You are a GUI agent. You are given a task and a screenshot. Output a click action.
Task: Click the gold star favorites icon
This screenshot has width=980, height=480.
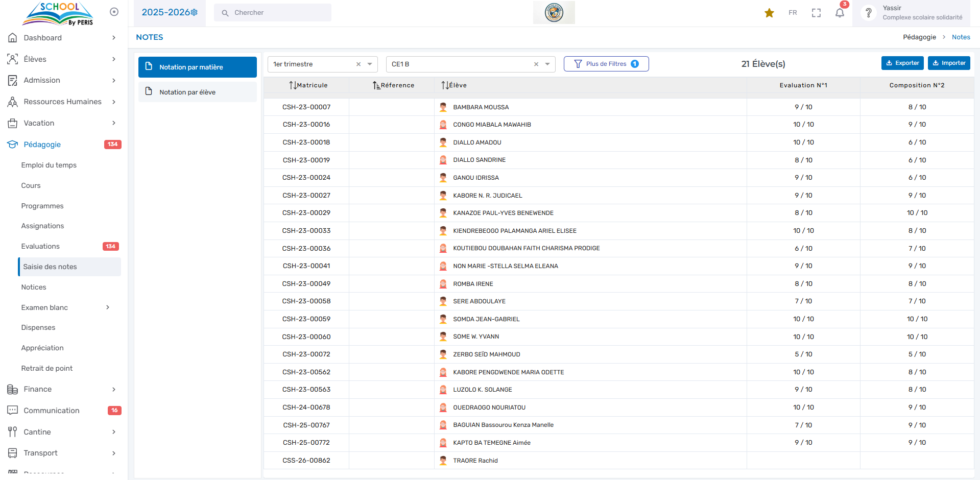[x=769, y=13]
